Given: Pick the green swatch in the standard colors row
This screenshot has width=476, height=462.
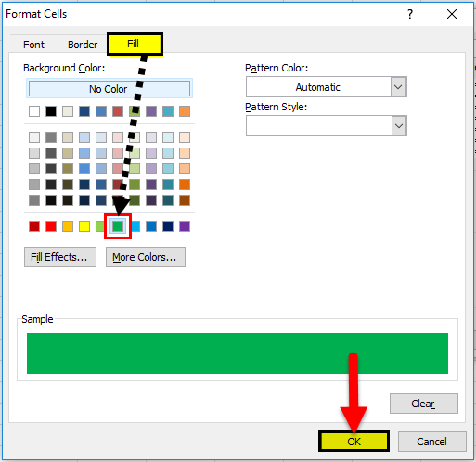Looking at the screenshot, I should point(118,226).
